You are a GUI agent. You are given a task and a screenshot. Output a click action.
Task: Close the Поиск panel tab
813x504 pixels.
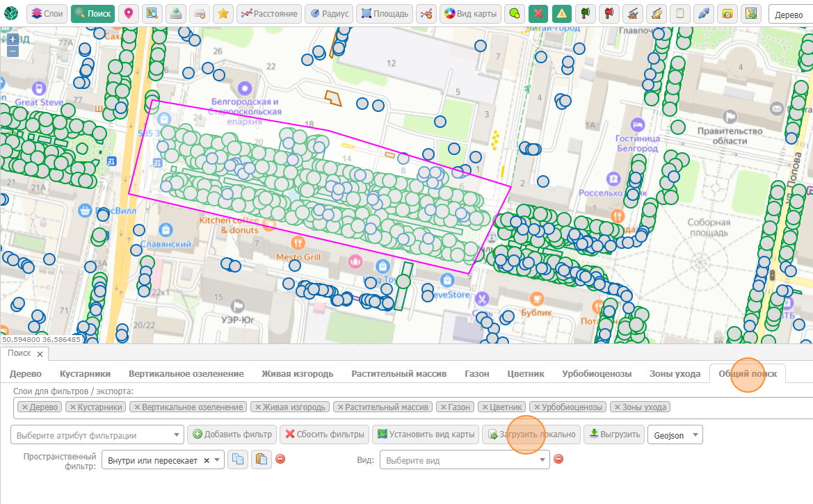coord(40,354)
